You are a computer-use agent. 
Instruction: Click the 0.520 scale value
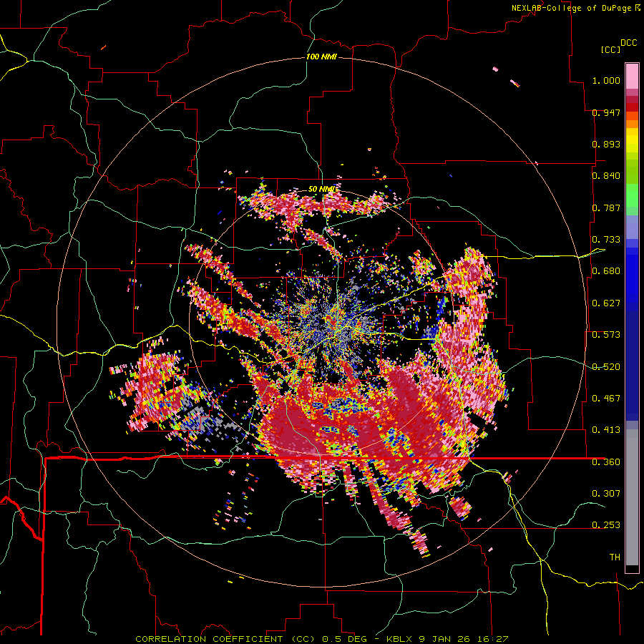coord(606,367)
